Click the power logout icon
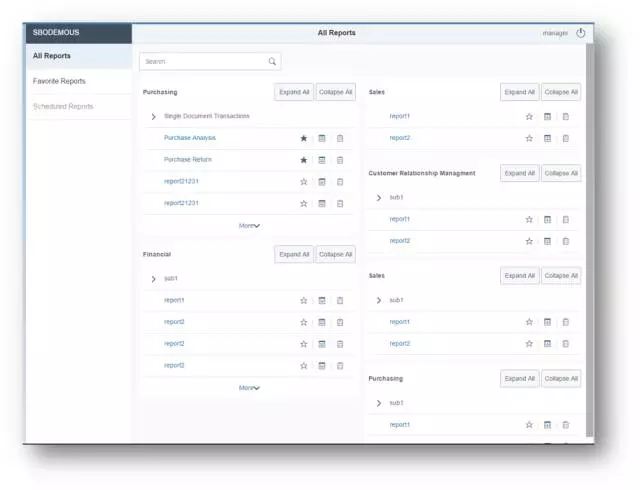Image resolution: width=640 pixels, height=490 pixels. tap(581, 33)
